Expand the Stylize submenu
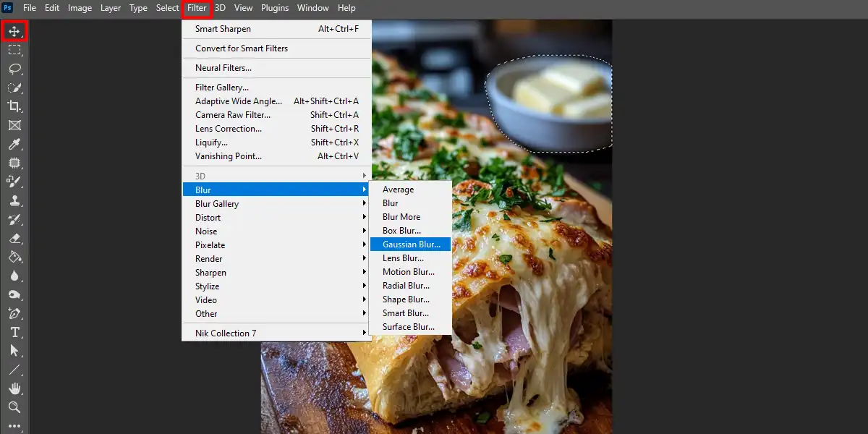The width and height of the screenshot is (868, 434). (276, 286)
